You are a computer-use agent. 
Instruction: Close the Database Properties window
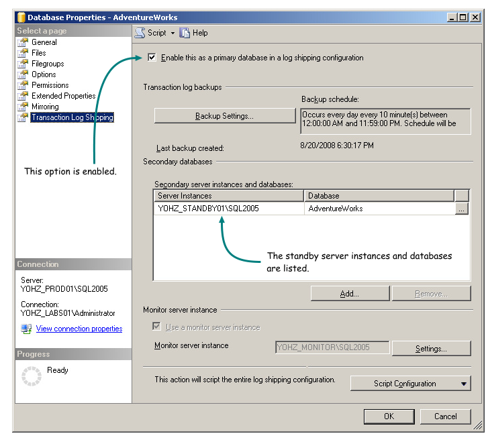(475, 17)
